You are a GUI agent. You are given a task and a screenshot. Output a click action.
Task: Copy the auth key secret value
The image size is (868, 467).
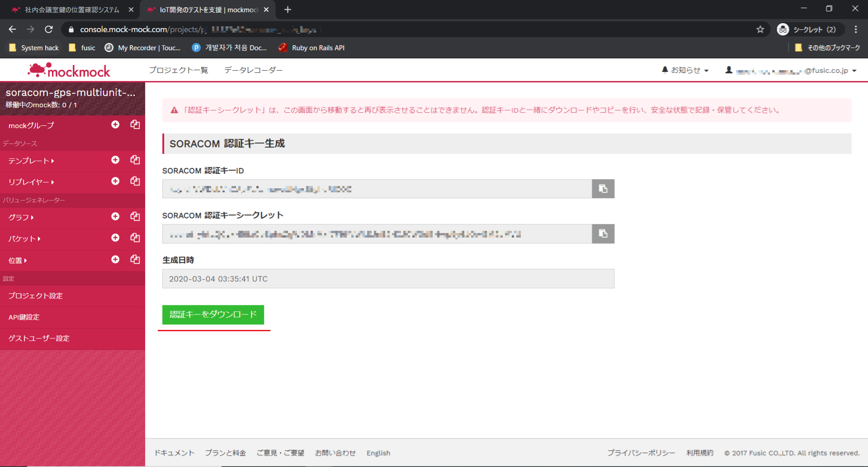(x=603, y=233)
